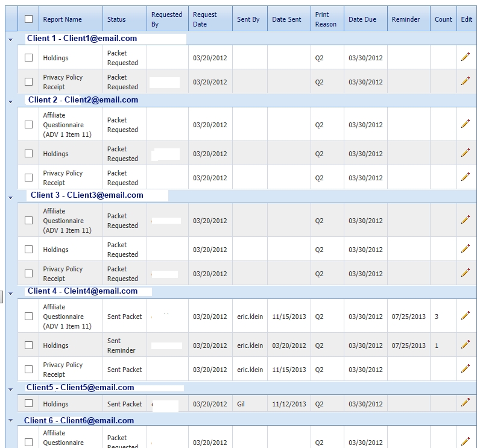Tick Client 2 Holdings checkbox
The height and width of the screenshot is (448, 480).
[x=28, y=153]
